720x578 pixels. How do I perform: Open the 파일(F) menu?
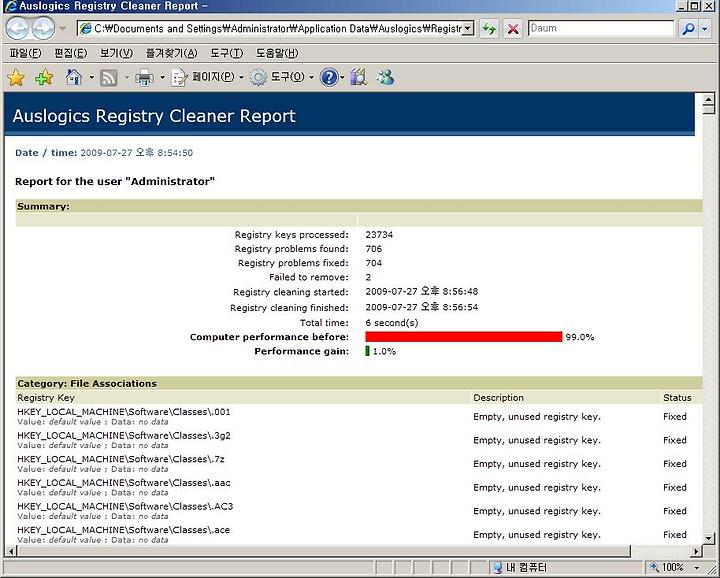[25, 53]
